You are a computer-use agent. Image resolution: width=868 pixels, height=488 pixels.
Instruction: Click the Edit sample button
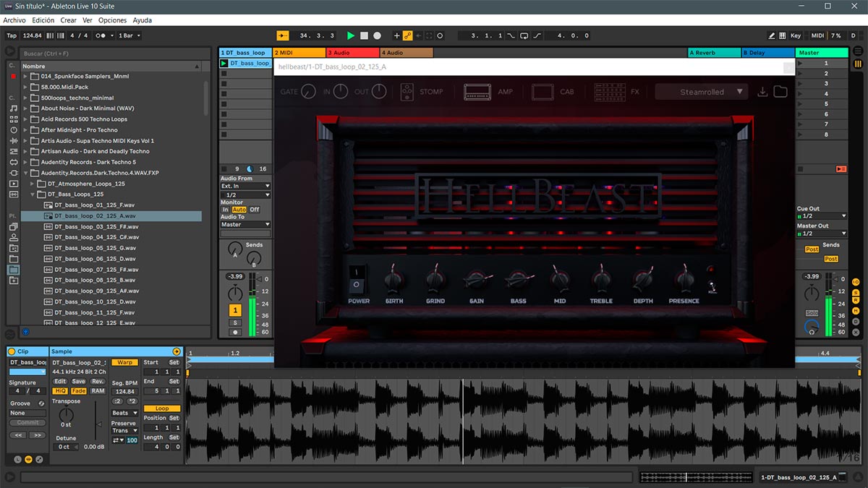coord(60,381)
